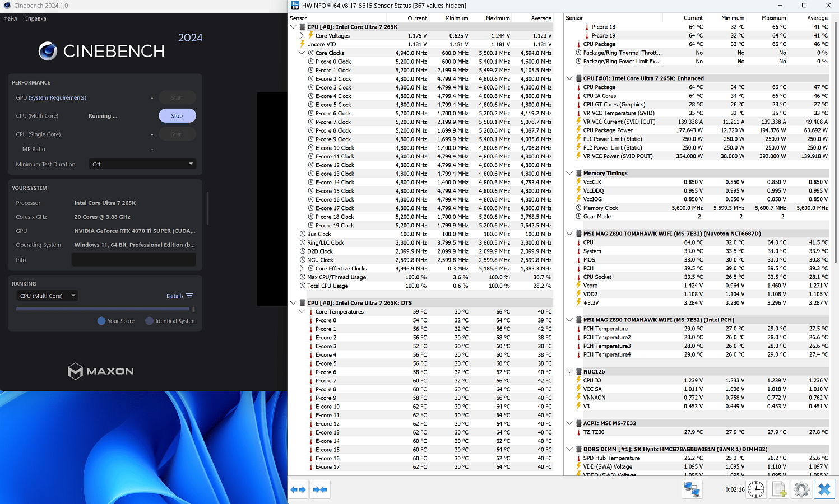Click the Minimum column header in left pane

(x=457, y=18)
